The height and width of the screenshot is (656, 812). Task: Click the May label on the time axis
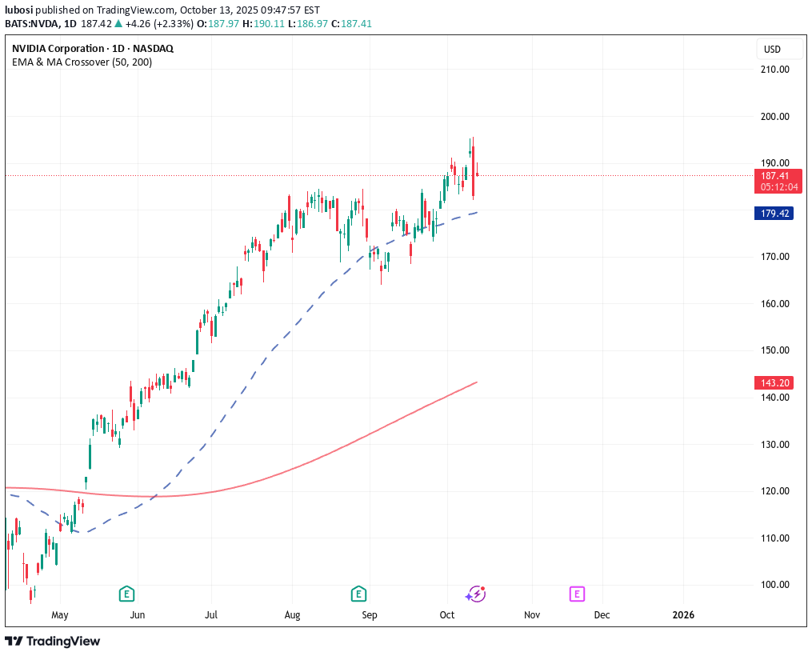[x=60, y=615]
